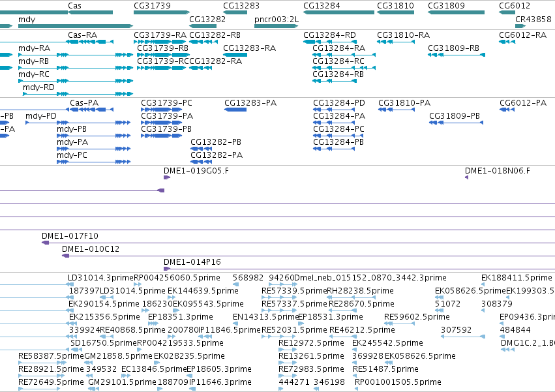Click the CR43858 gene label

pyautogui.click(x=533, y=19)
